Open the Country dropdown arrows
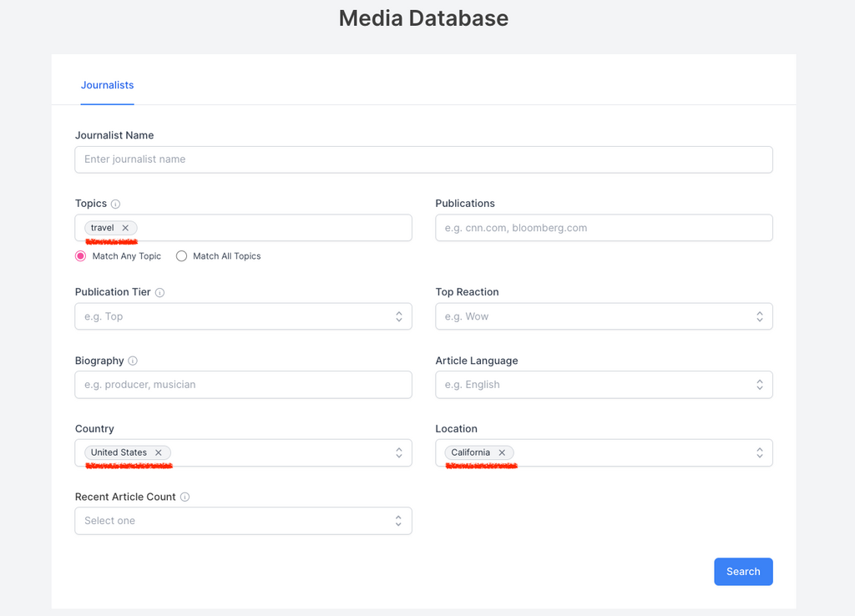Screen dimensions: 855x616 (x=398, y=452)
